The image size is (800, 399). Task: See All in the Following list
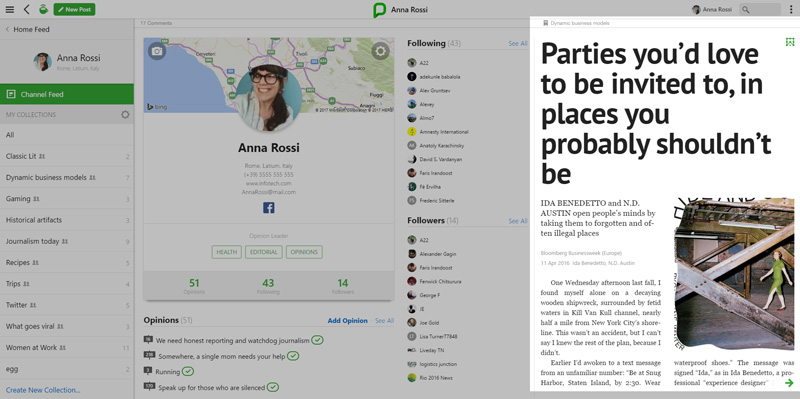(x=518, y=44)
